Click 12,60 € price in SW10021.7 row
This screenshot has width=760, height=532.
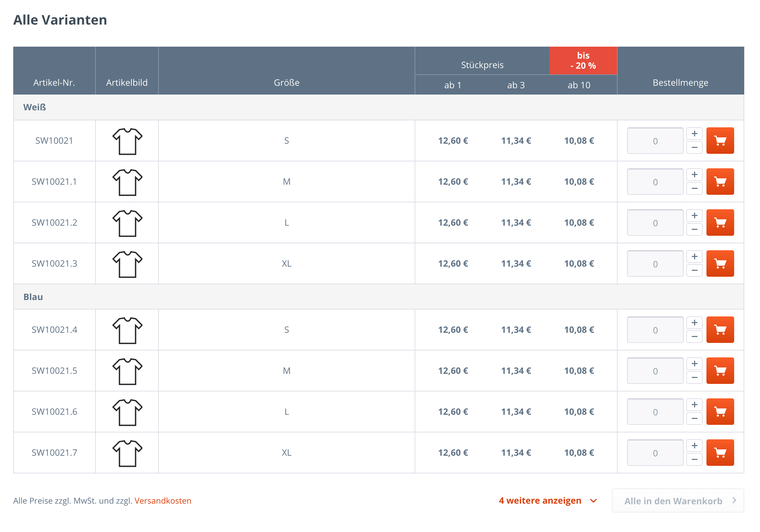pyautogui.click(x=453, y=453)
